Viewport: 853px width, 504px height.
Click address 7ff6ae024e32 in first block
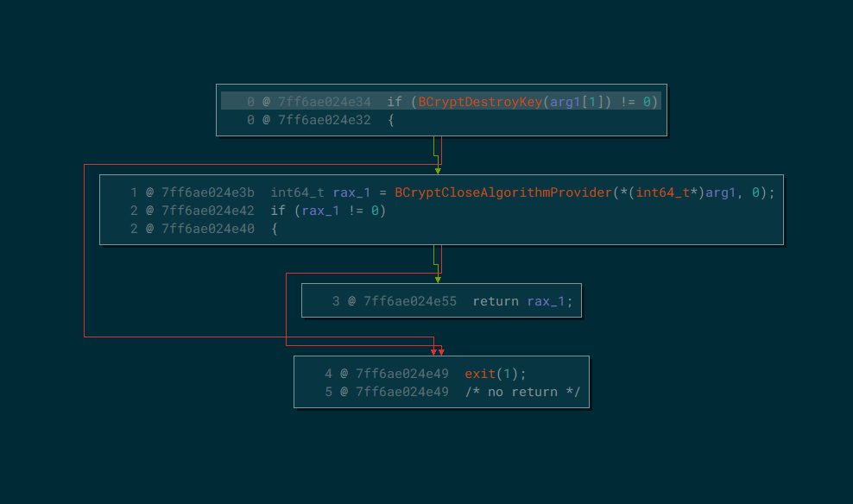coord(325,120)
